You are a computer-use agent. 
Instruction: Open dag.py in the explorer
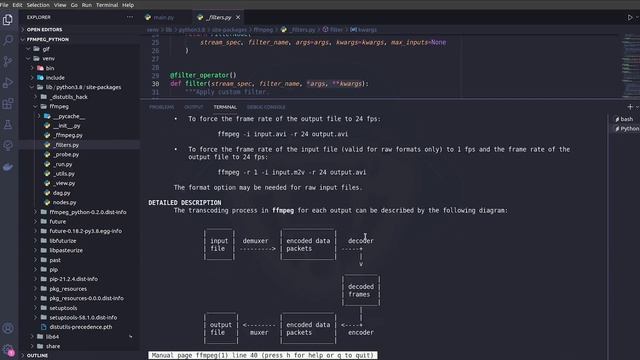coord(80,193)
